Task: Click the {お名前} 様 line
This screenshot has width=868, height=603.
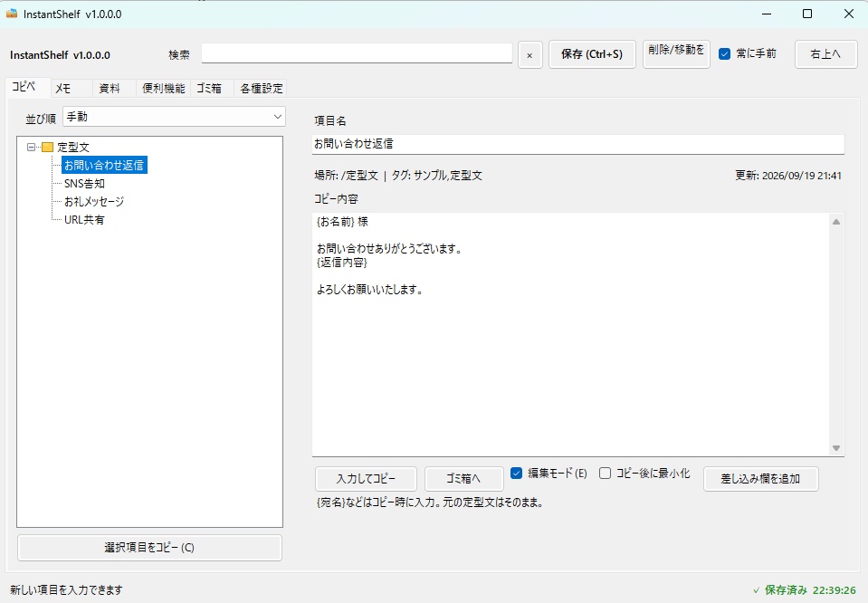Action: coord(342,222)
